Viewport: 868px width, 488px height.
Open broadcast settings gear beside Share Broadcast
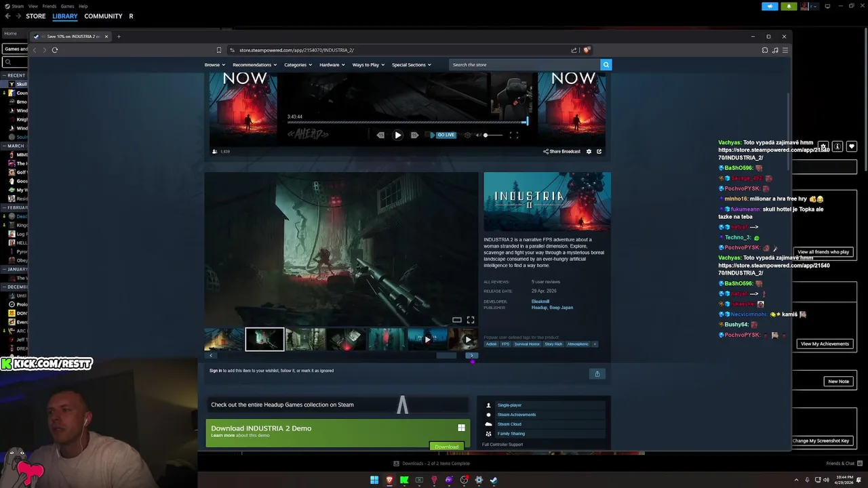[x=589, y=151]
